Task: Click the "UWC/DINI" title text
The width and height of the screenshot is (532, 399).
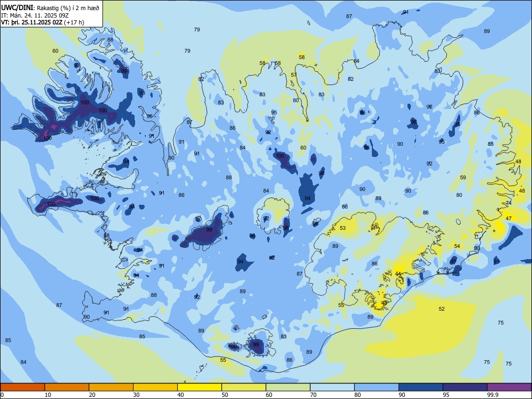Action: [17, 7]
